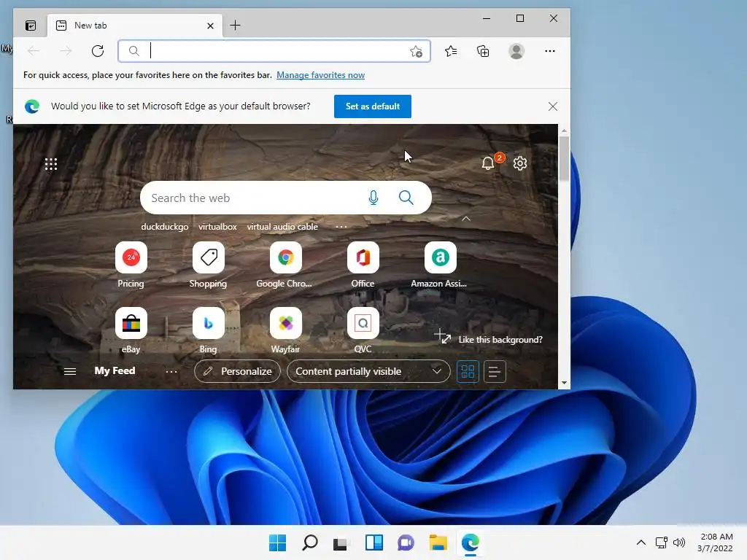Add this page to favorites star icon
747x560 pixels.
(416, 52)
